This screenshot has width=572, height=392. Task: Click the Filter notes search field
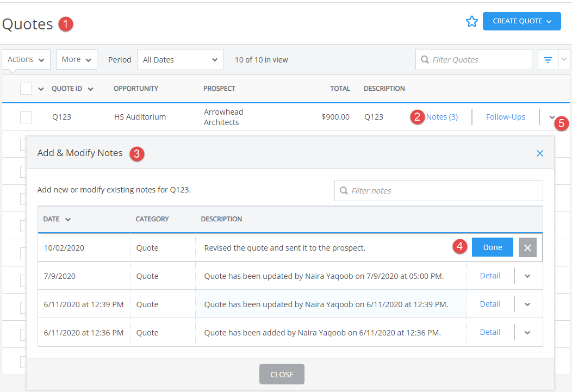pyautogui.click(x=438, y=191)
